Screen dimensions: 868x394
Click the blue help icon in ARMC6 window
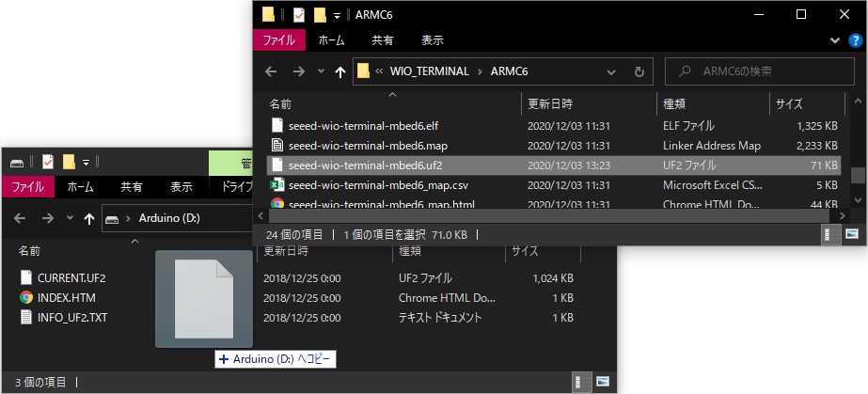[x=855, y=40]
